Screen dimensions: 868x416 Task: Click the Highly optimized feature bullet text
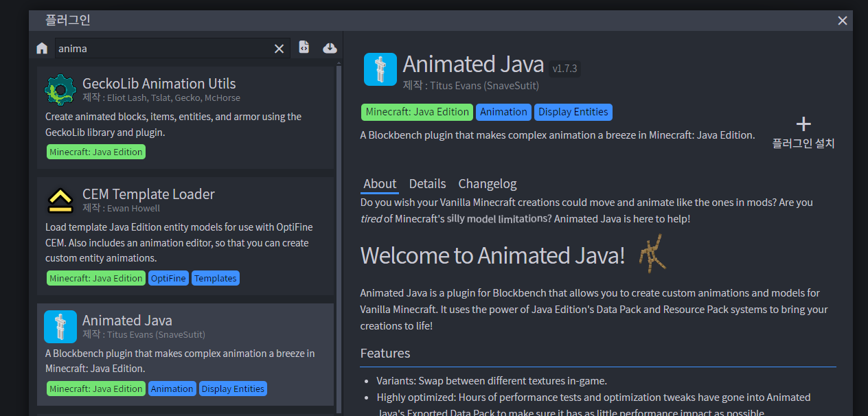[593, 405]
